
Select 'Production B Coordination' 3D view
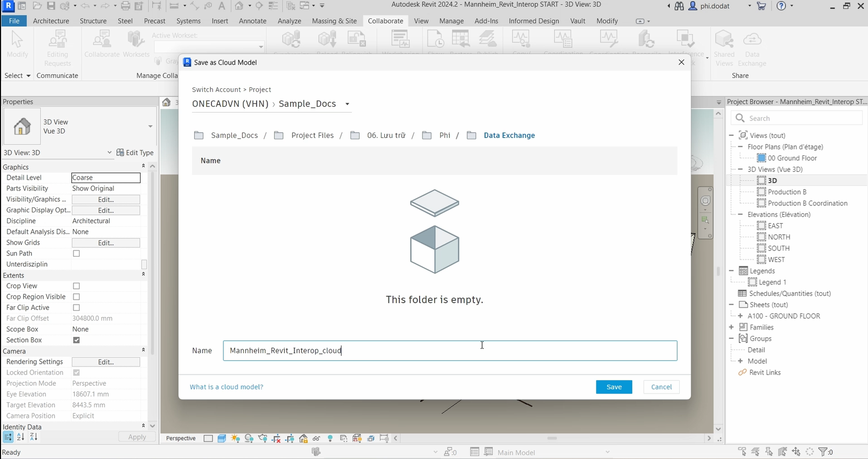[x=807, y=203]
